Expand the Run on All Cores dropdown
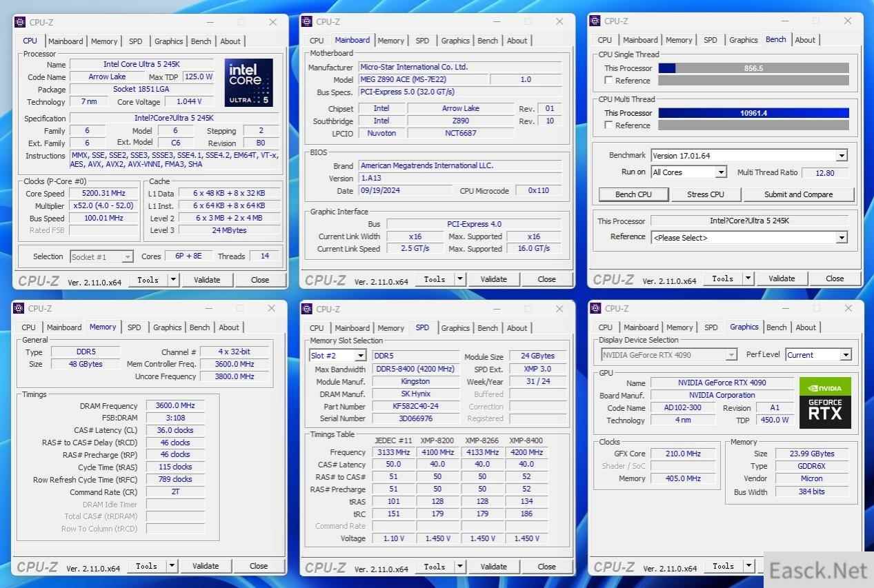Viewport: 874px width, 588px height. [x=721, y=172]
